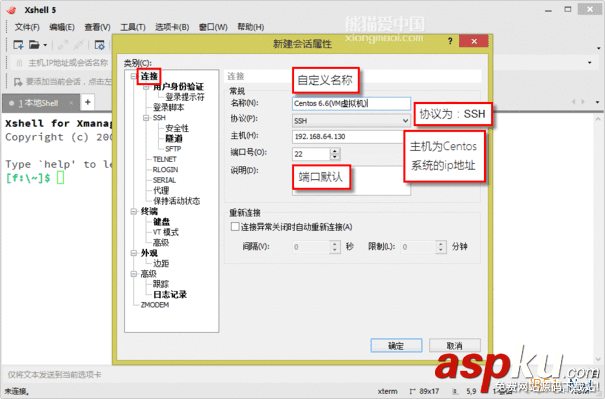Select 外观 tree category
This screenshot has height=399, width=605.
tap(149, 253)
